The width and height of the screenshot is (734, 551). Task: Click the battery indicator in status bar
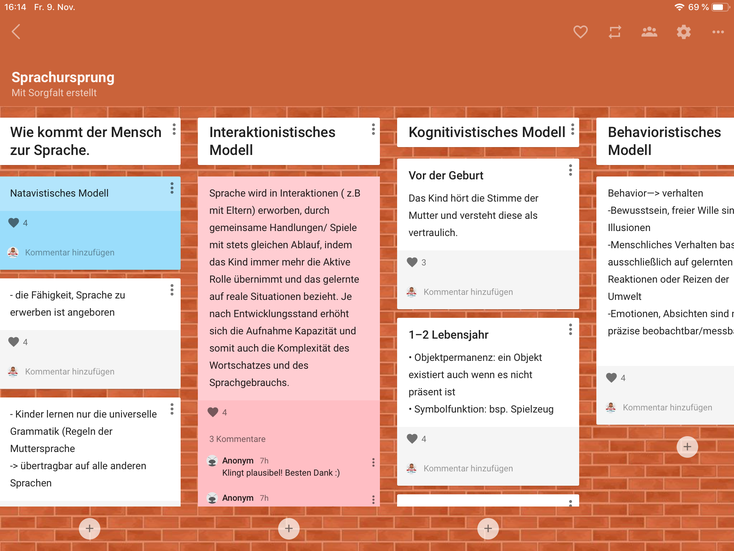[x=720, y=7]
